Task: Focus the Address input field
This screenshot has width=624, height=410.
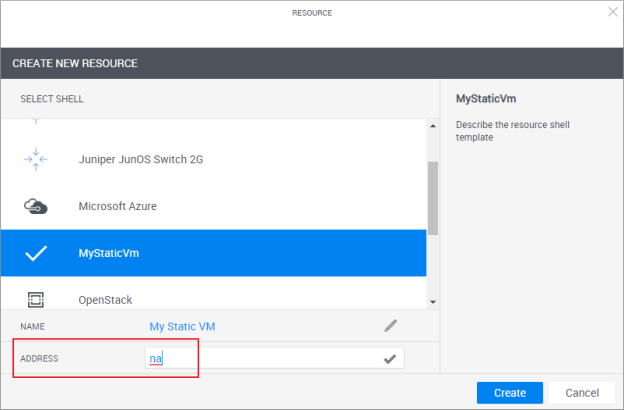Action: tap(270, 358)
